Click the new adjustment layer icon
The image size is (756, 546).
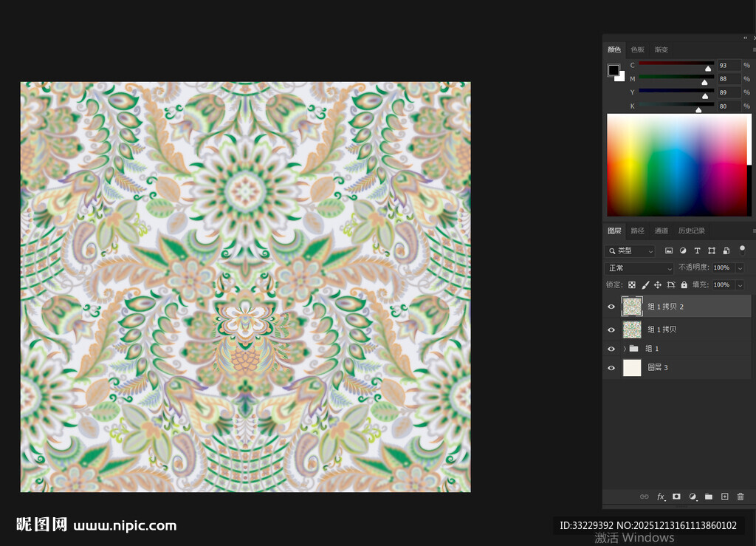[693, 496]
